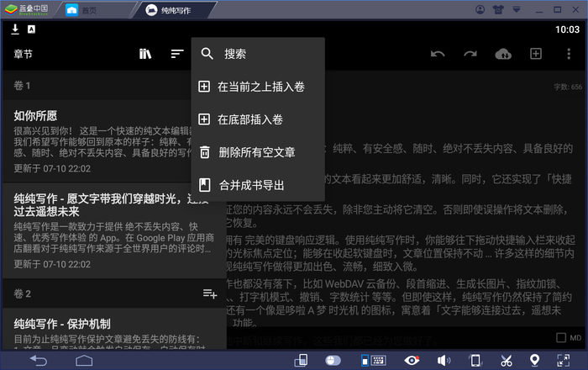Click the multi-instance copy icon

tap(301, 361)
